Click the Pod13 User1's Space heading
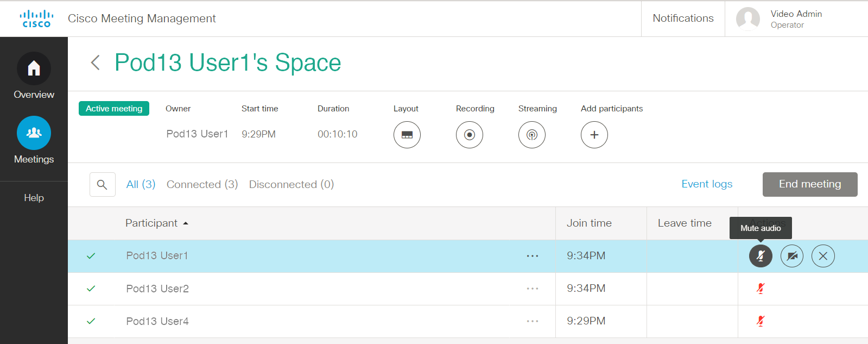Viewport: 868px width, 344px height. [228, 62]
